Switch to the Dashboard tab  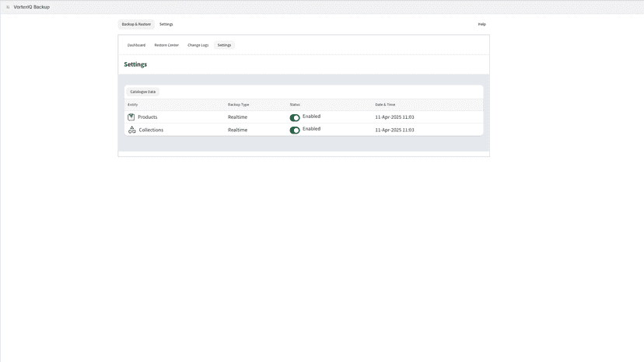pos(136,45)
